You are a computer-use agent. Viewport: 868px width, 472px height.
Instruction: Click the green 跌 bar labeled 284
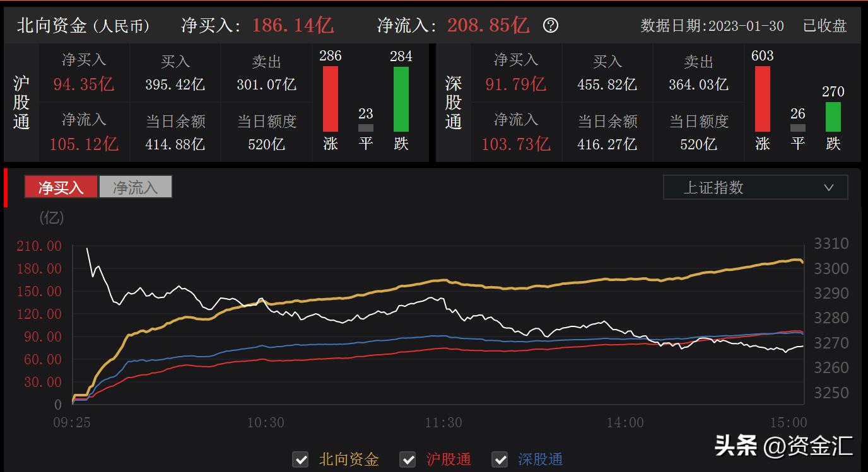[x=401, y=99]
